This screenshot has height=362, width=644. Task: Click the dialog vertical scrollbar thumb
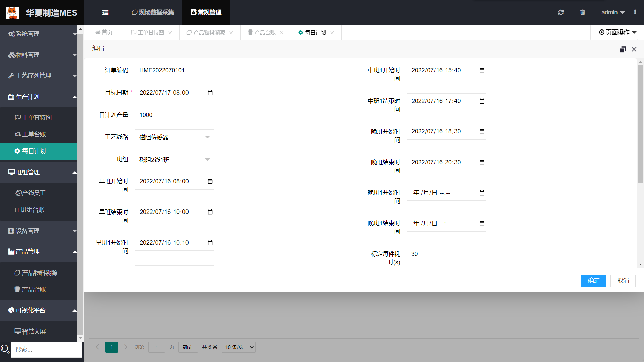tap(640, 124)
